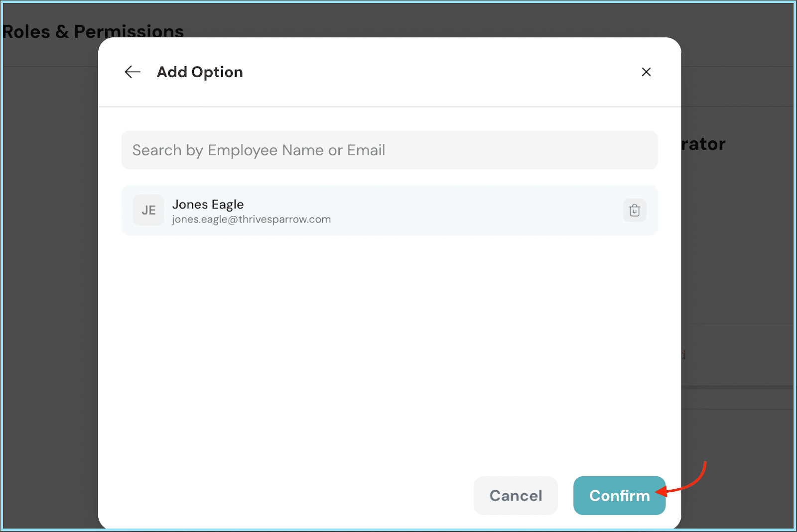Click the JE initials avatar

click(x=148, y=211)
